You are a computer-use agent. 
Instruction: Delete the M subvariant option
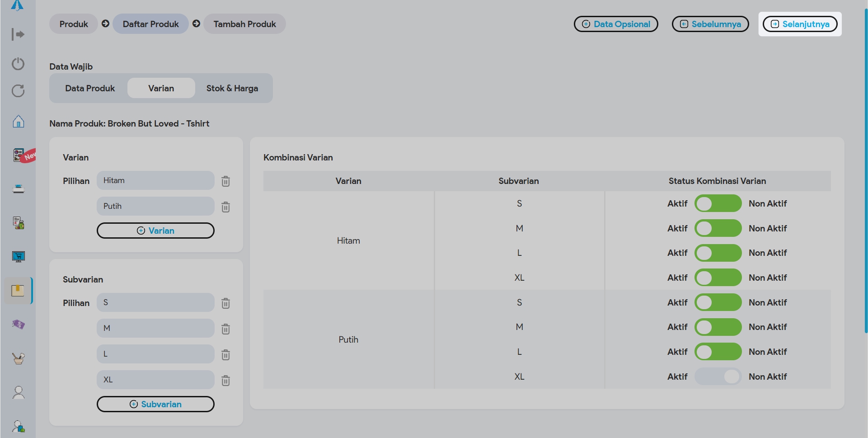[x=225, y=329]
